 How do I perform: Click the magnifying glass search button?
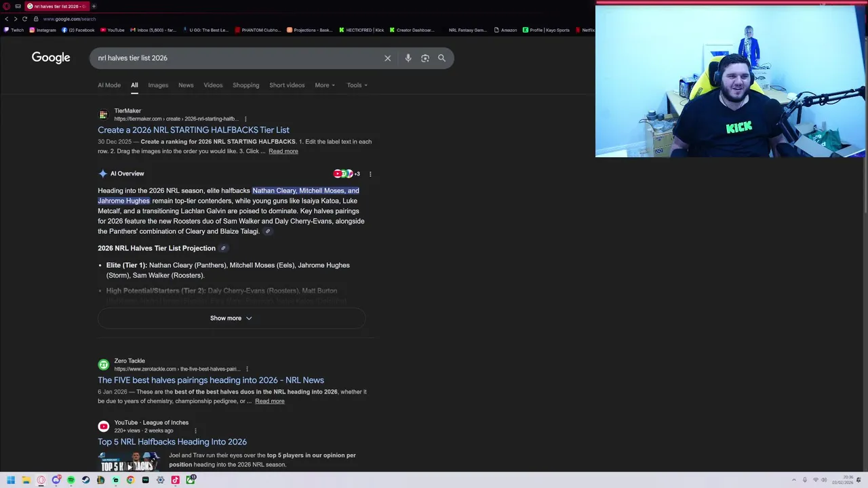coord(441,58)
